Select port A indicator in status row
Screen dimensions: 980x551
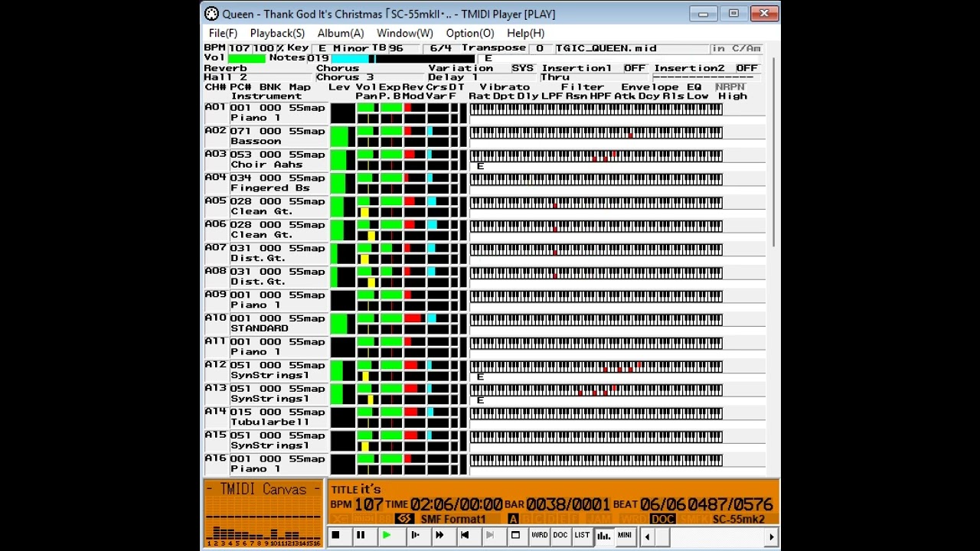[513, 519]
